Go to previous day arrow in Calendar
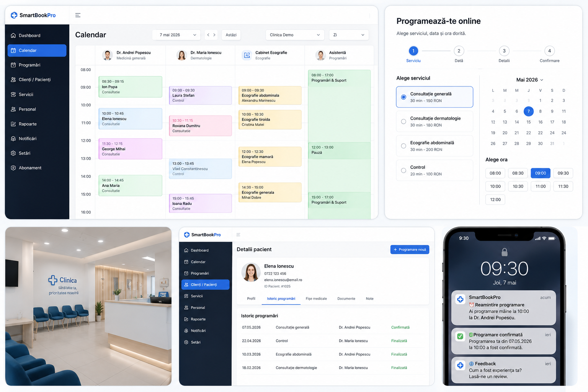The height and width of the screenshot is (392, 588). point(208,35)
